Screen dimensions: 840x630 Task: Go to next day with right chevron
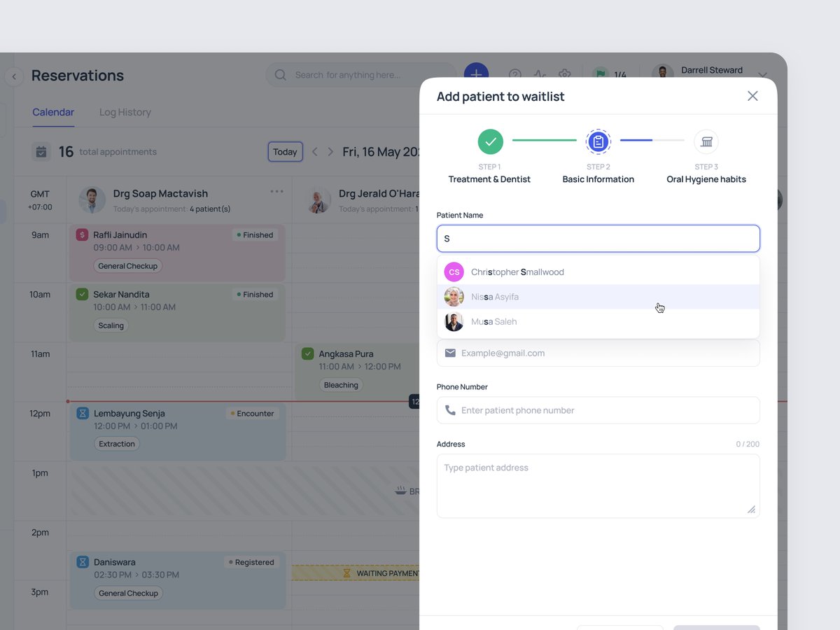click(330, 152)
